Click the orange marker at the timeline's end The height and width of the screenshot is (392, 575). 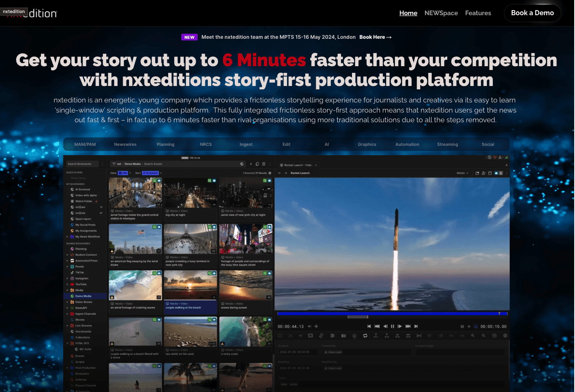[500, 314]
